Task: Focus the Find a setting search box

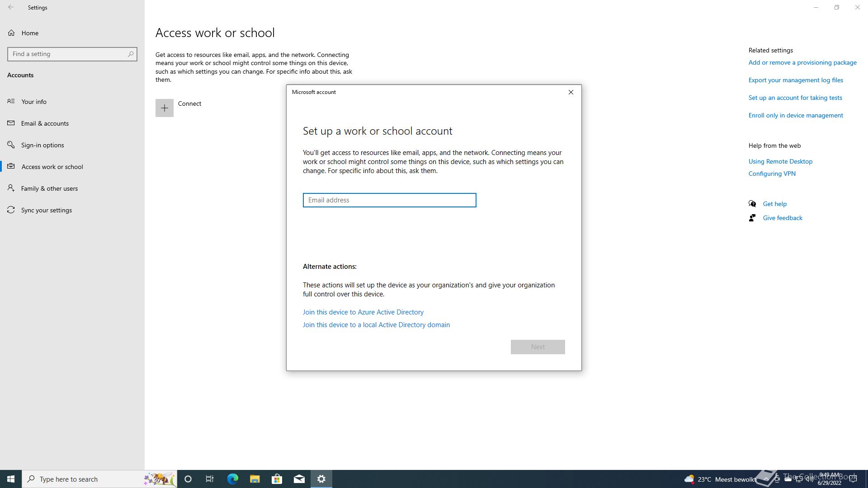Action: [x=72, y=54]
